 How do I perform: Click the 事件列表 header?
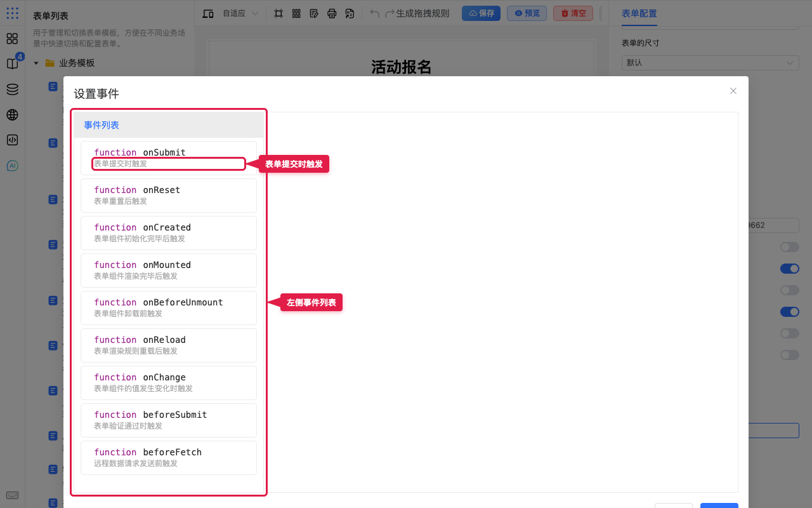[x=169, y=125]
